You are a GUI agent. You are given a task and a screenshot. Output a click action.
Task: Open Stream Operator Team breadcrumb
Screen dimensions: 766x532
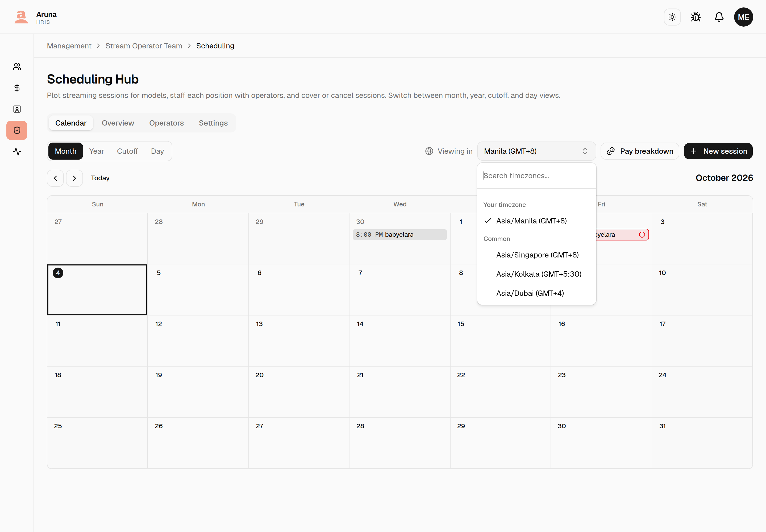144,46
